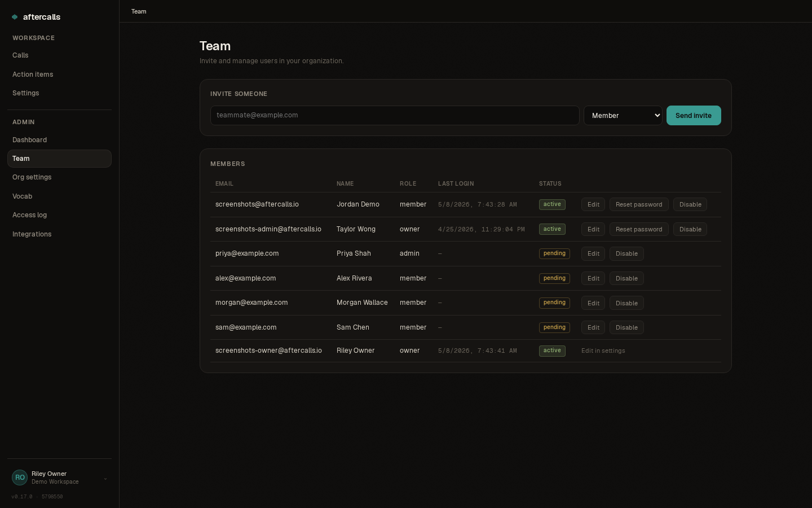The width and height of the screenshot is (812, 508).
Task: Click the pending badge for Sam Chen
Action: click(554, 327)
